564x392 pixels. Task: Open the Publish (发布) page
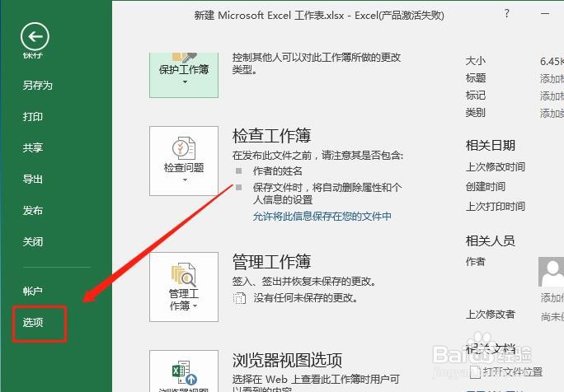coord(33,210)
